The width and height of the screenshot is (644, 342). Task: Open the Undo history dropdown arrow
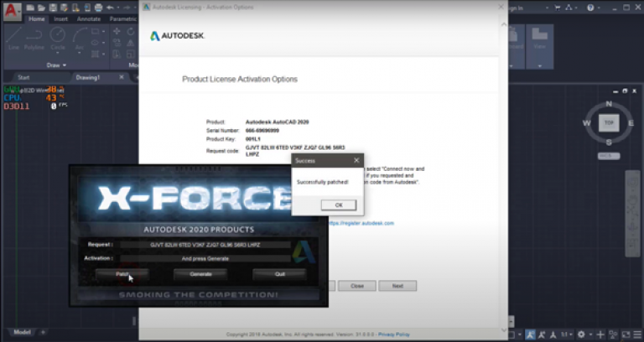click(117, 8)
